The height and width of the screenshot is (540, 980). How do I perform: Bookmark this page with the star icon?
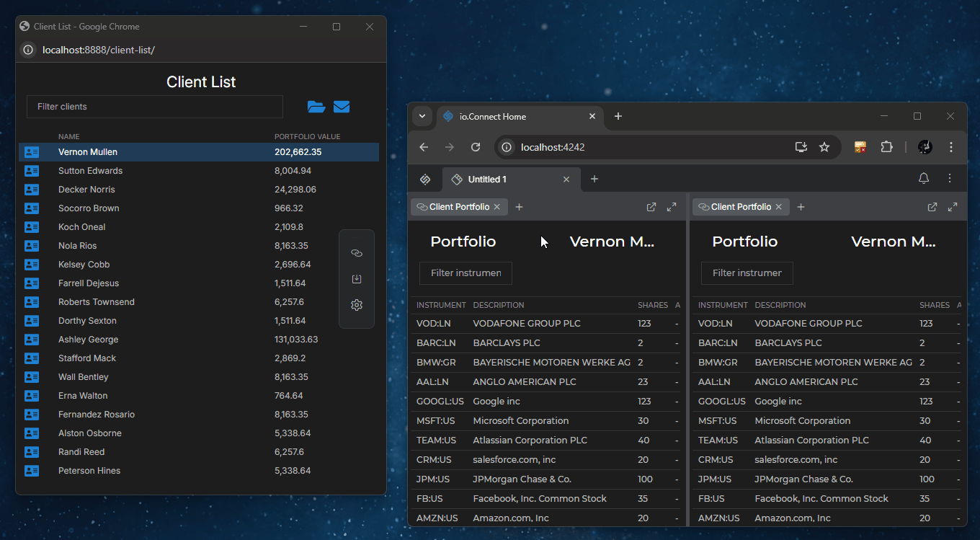tap(824, 147)
